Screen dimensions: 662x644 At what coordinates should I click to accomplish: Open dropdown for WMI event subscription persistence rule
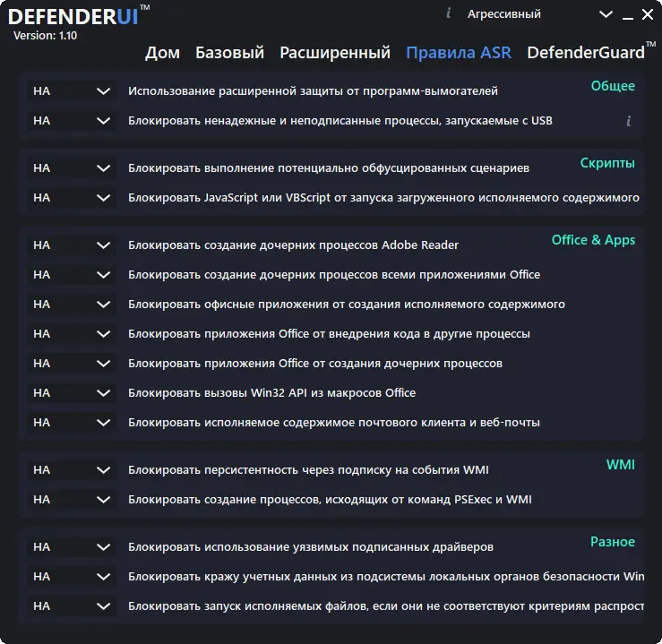tap(72, 469)
